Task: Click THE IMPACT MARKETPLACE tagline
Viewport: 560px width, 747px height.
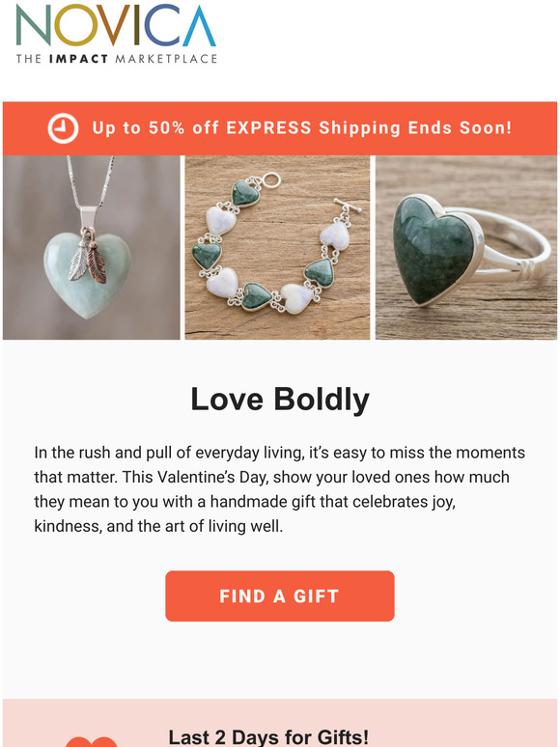Action: [116, 59]
